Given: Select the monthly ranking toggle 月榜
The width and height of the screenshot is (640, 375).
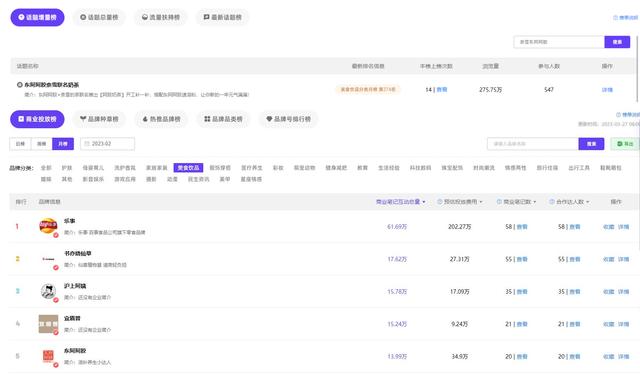Looking at the screenshot, I should (x=63, y=144).
